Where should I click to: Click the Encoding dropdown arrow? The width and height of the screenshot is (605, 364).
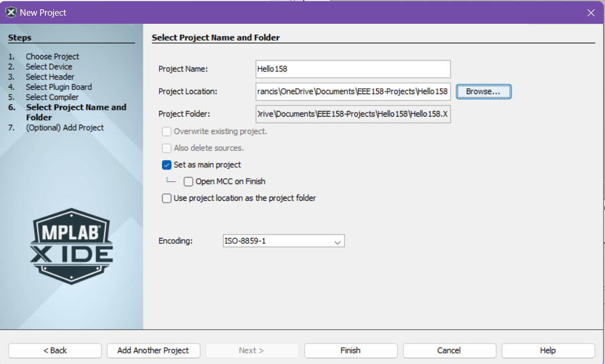[337, 242]
